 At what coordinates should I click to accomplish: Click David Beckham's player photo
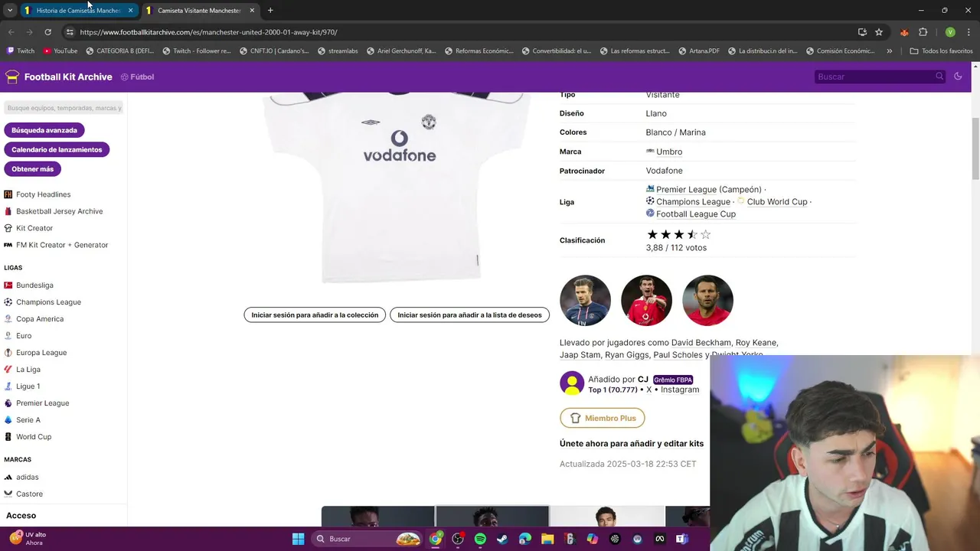coord(585,300)
